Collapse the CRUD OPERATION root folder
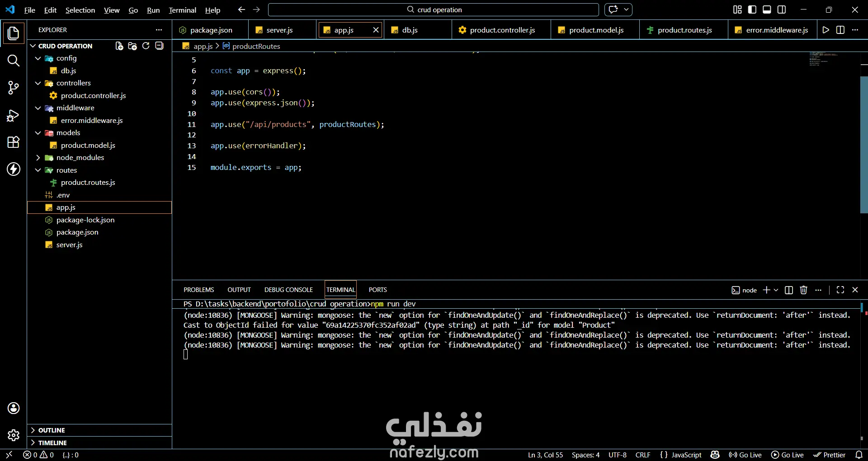Viewport: 868px width, 461px height. coord(33,46)
